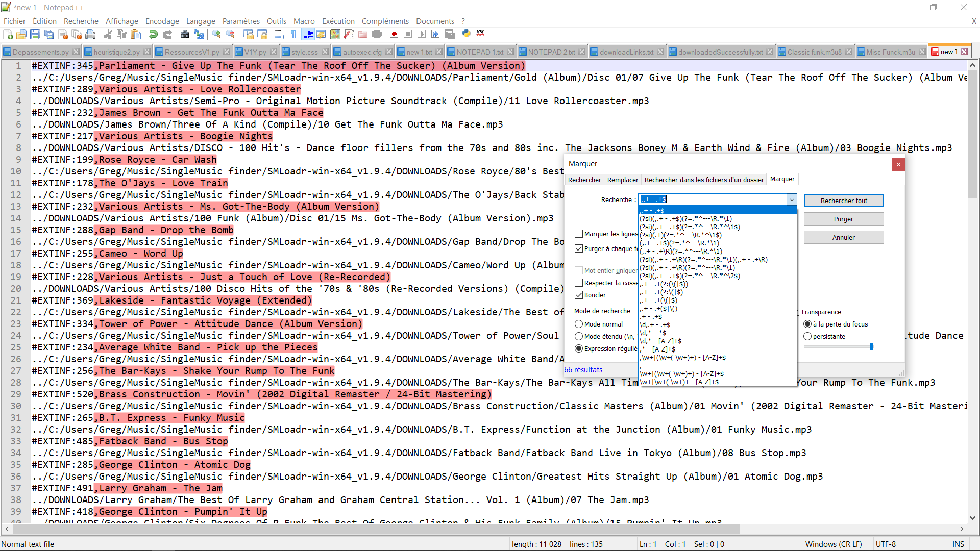Run macro multiple times with the fast-forward icon

(x=435, y=34)
